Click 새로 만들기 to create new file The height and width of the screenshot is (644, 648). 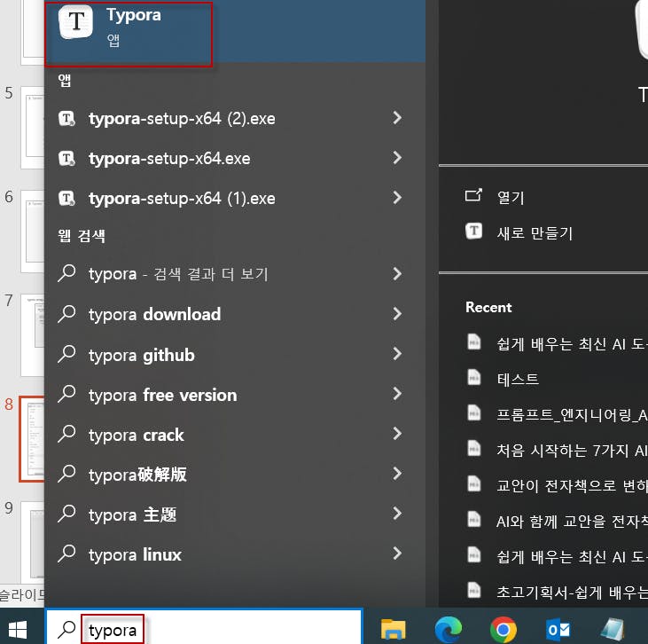coord(535,233)
